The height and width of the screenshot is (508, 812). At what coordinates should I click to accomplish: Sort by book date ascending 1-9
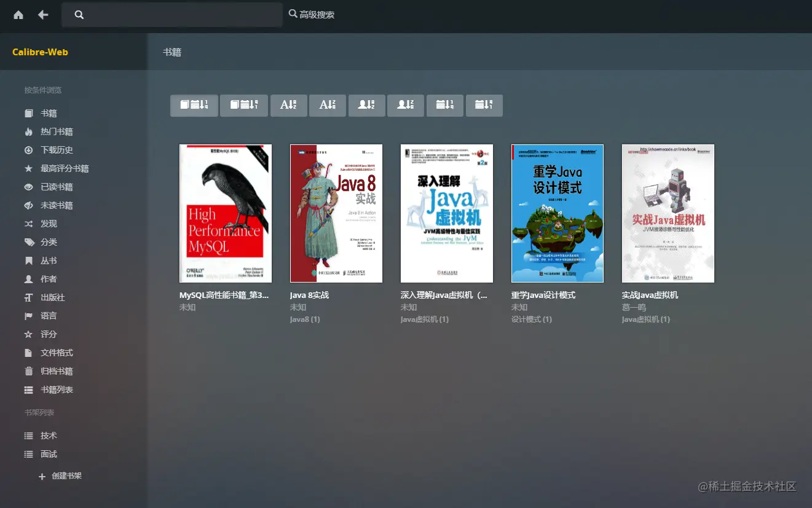(194, 105)
